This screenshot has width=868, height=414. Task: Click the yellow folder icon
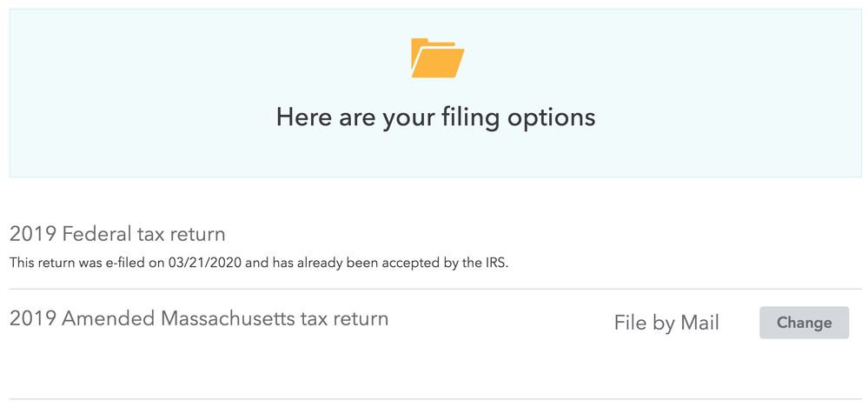[436, 58]
